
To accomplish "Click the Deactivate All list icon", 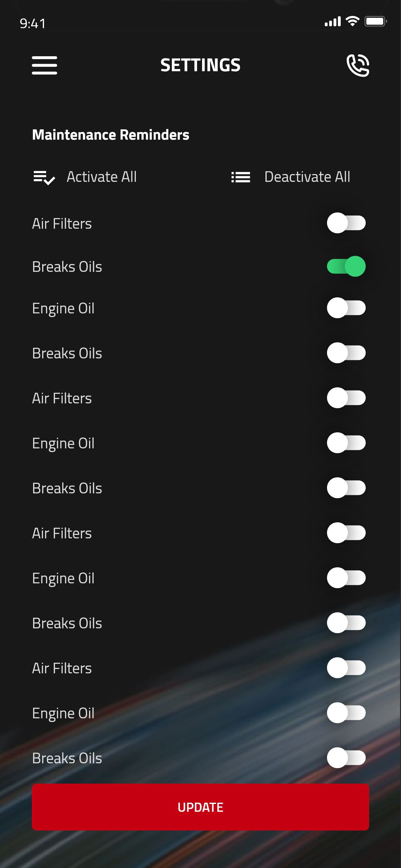I will tap(240, 177).
